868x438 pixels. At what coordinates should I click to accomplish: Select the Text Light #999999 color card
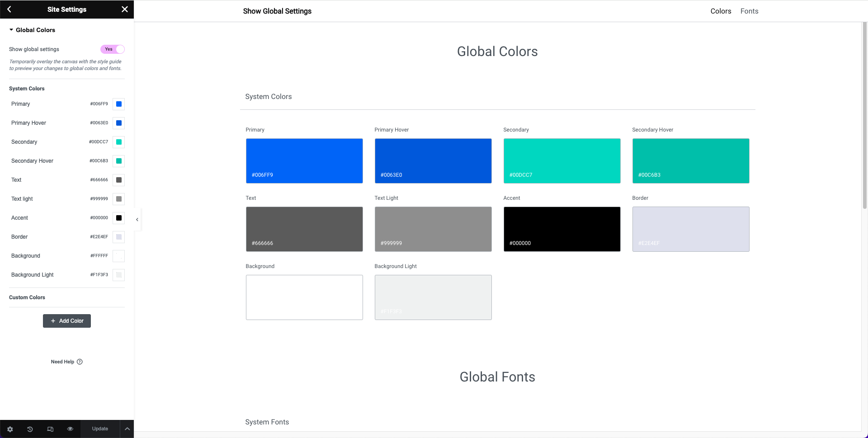[433, 229]
